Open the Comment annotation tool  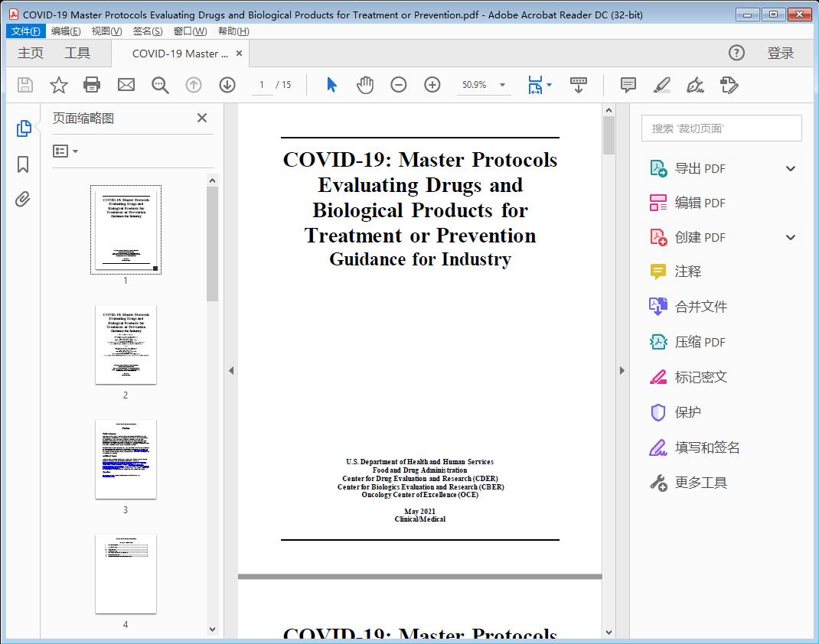coord(628,85)
